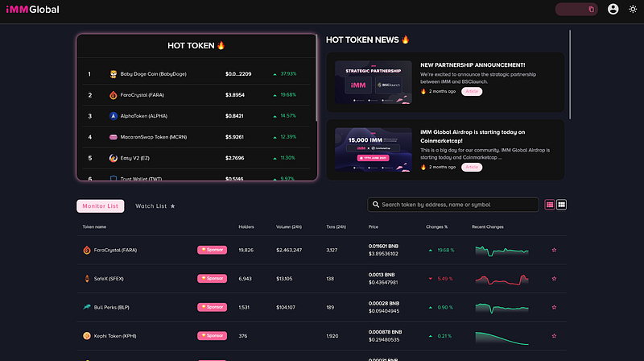Star Kephi Token (KPHI) for watch list

click(x=554, y=336)
